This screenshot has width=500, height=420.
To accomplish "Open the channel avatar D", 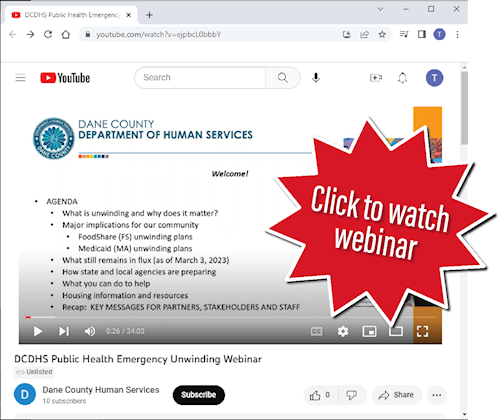I will [25, 394].
